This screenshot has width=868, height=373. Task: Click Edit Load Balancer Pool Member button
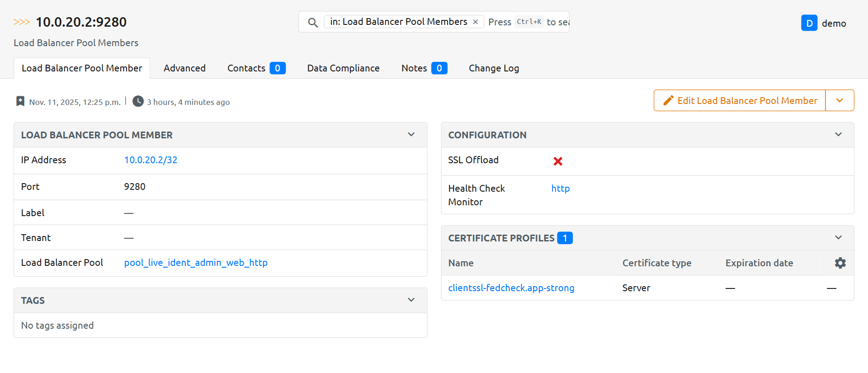[x=740, y=100]
